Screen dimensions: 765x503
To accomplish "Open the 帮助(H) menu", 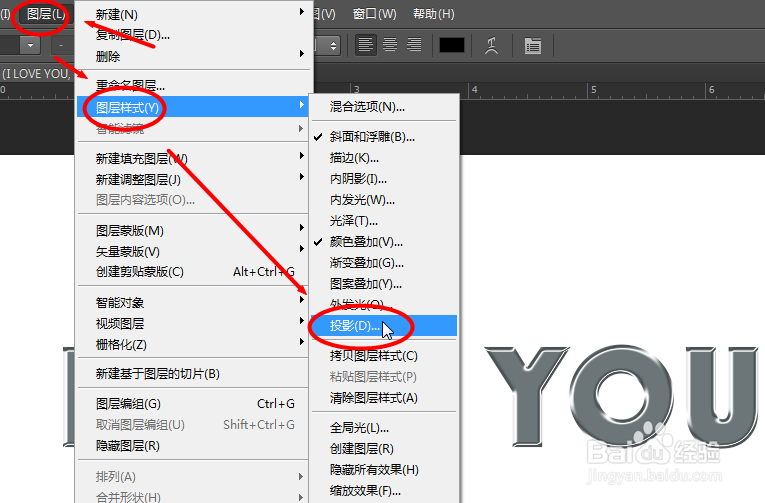I will point(434,14).
